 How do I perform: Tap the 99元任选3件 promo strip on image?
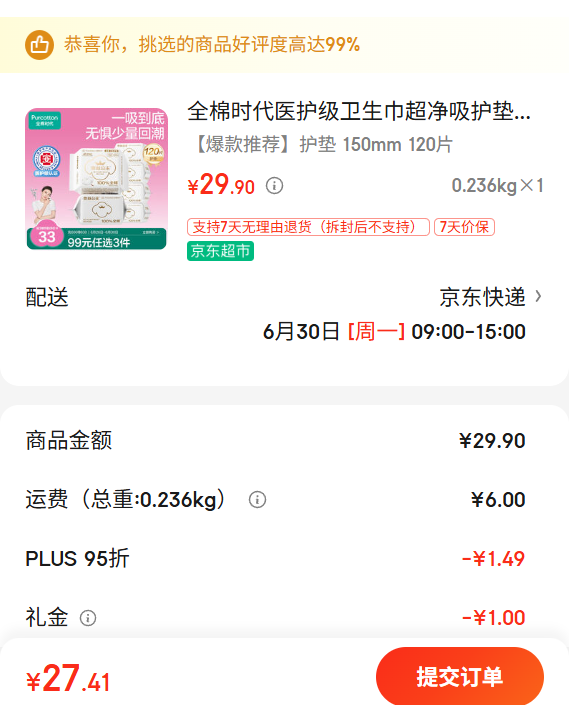[x=98, y=242]
